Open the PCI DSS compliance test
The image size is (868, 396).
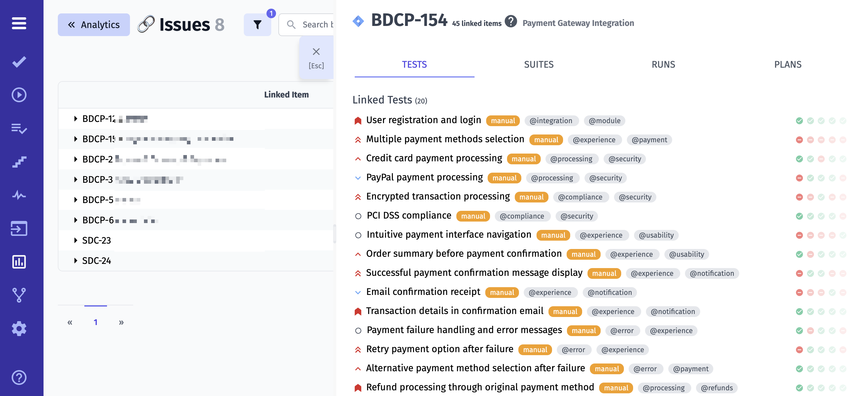point(409,216)
